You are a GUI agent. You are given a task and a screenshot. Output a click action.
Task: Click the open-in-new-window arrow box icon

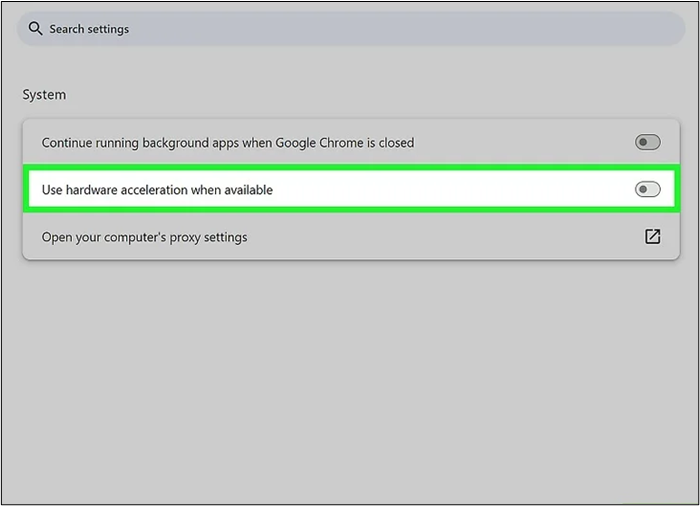coord(652,237)
